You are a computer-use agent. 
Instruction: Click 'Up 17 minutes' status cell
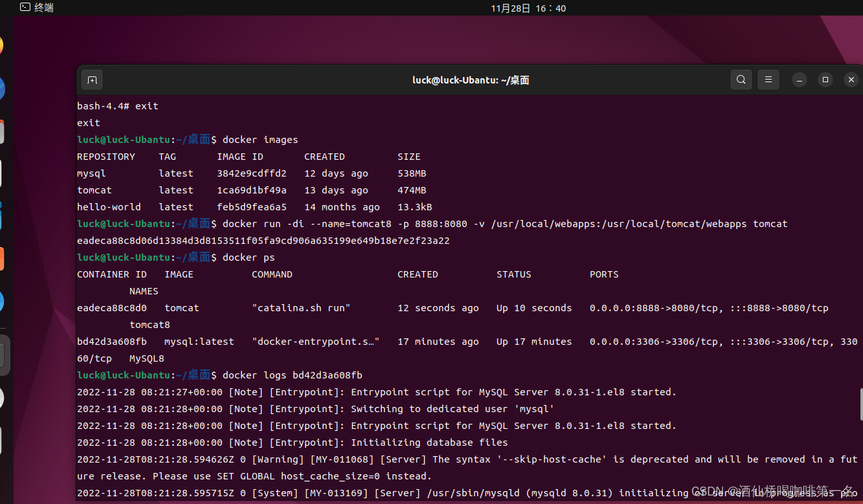534,342
